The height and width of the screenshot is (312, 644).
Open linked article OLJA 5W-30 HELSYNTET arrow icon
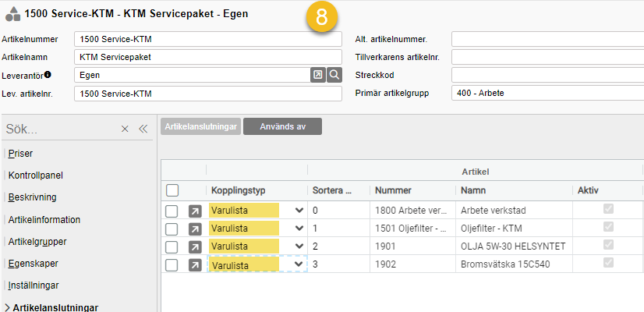[195, 247]
